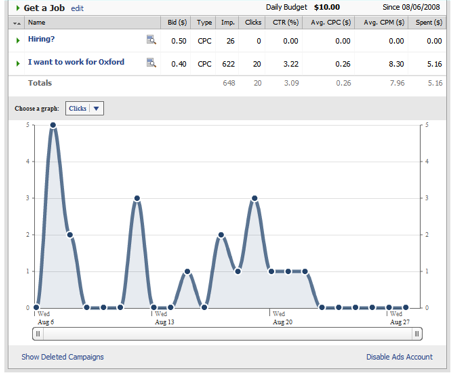Grab the right handle of graph range slider

(417, 334)
